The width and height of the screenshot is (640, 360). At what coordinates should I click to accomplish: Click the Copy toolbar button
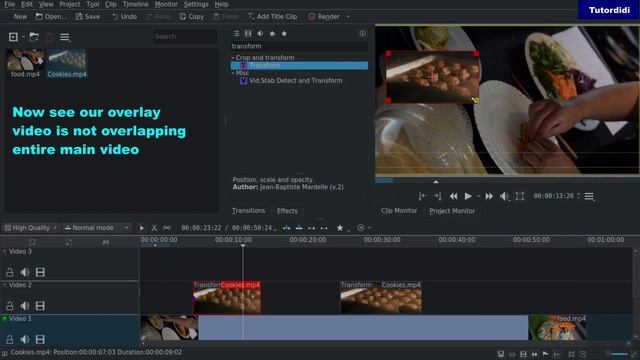tap(192, 17)
